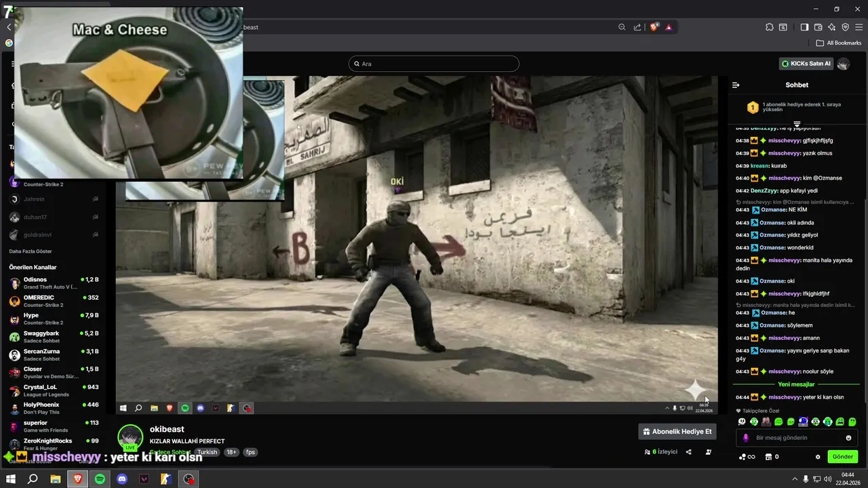Open the chat shop icon
The height and width of the screenshot is (488, 868).
[768, 457]
